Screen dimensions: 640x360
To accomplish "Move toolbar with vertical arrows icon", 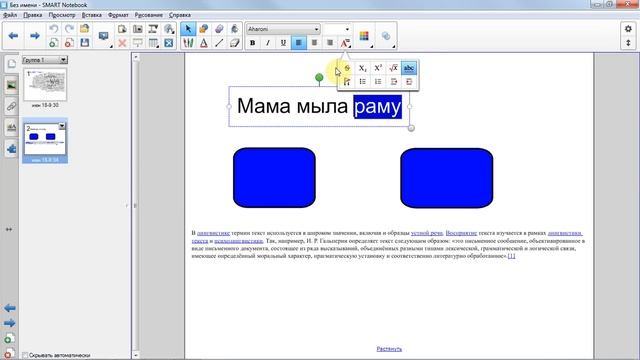I will pos(628,43).
